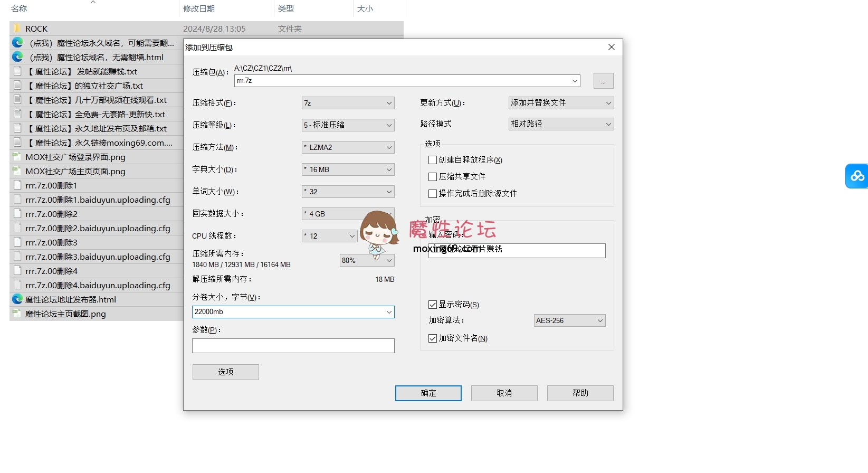Click the 取消 button
The height and width of the screenshot is (473, 868).
(504, 393)
